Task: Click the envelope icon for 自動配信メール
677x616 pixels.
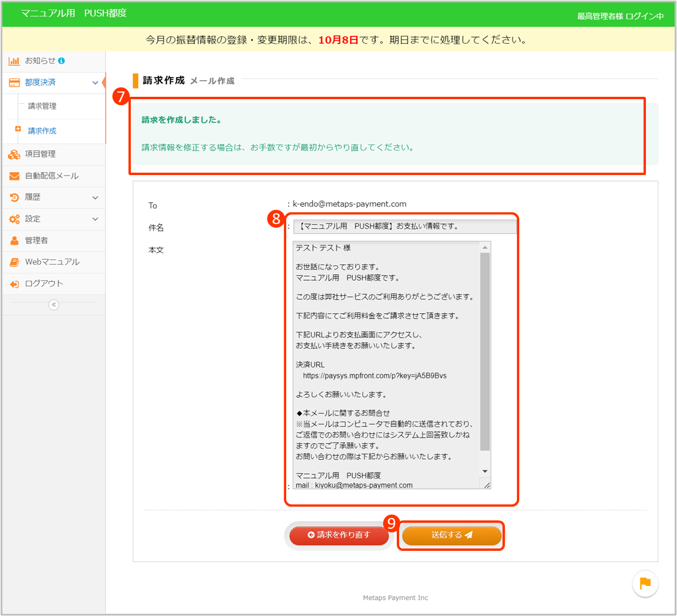Action: pos(14,176)
